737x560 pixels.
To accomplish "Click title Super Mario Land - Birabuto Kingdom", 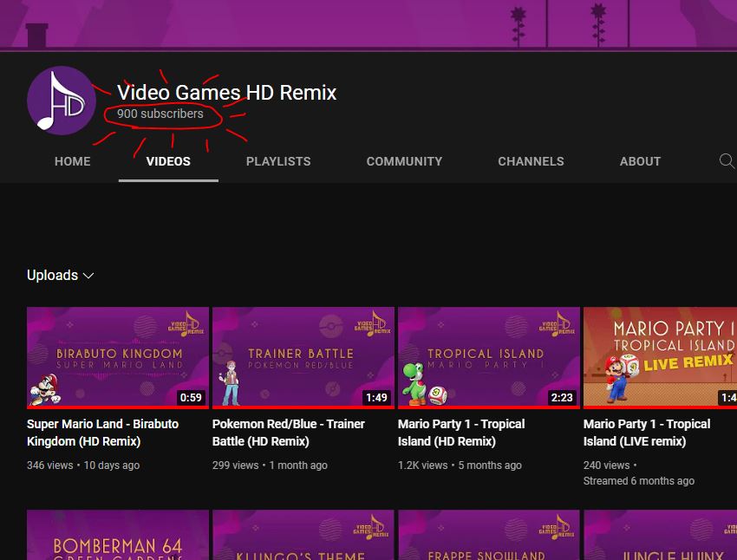I will pyautogui.click(x=102, y=433).
